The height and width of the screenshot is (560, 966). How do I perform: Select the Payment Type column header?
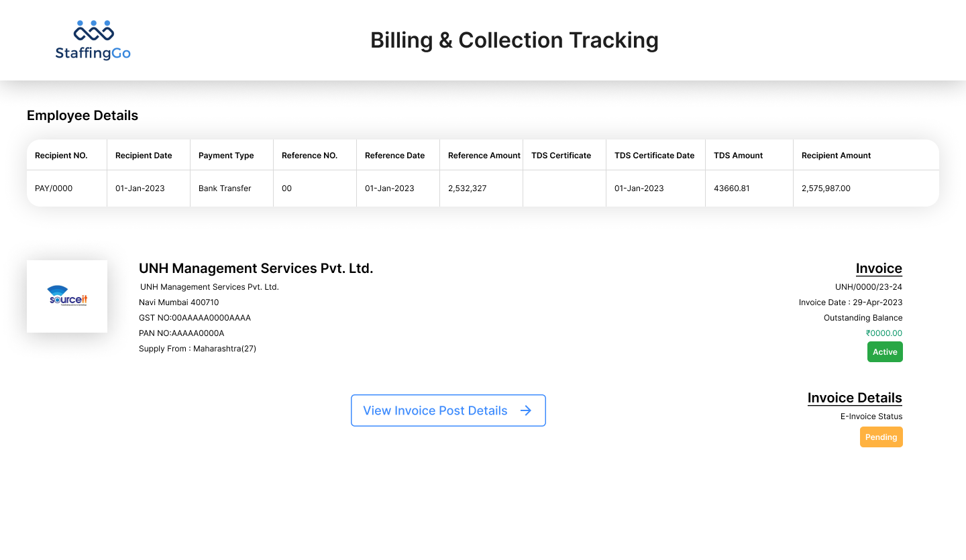pos(226,156)
